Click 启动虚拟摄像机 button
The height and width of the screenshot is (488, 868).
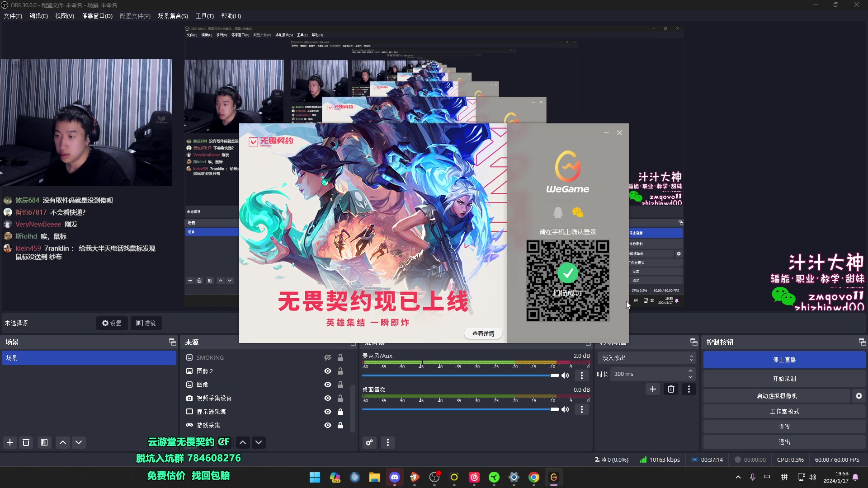(x=777, y=396)
